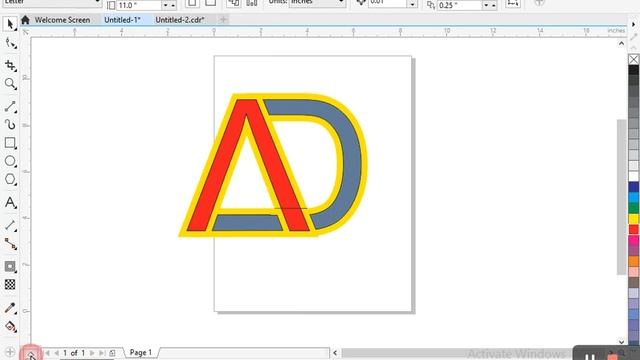The image size is (640, 360).
Task: Select the Transparency checkerboard tool
Action: (x=10, y=284)
